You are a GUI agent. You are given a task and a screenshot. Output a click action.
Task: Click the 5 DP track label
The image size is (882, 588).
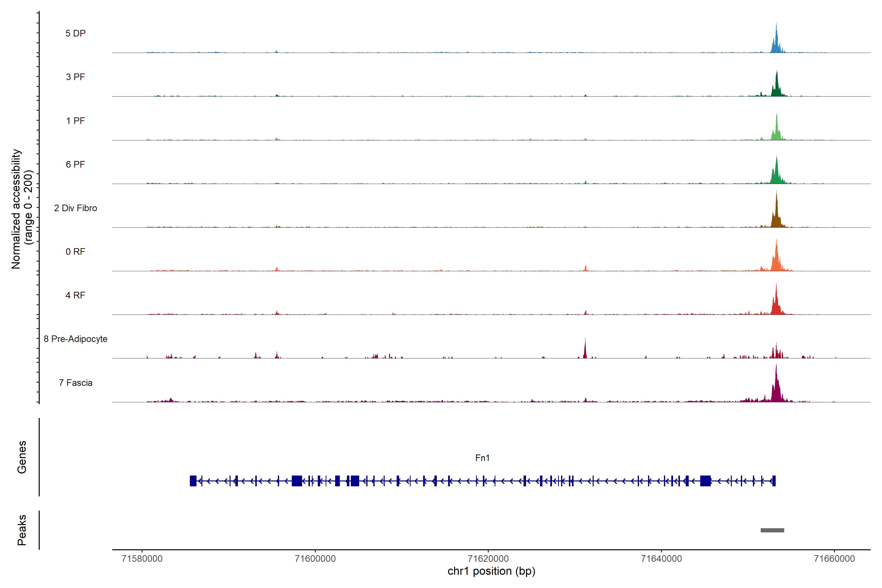[x=75, y=33]
